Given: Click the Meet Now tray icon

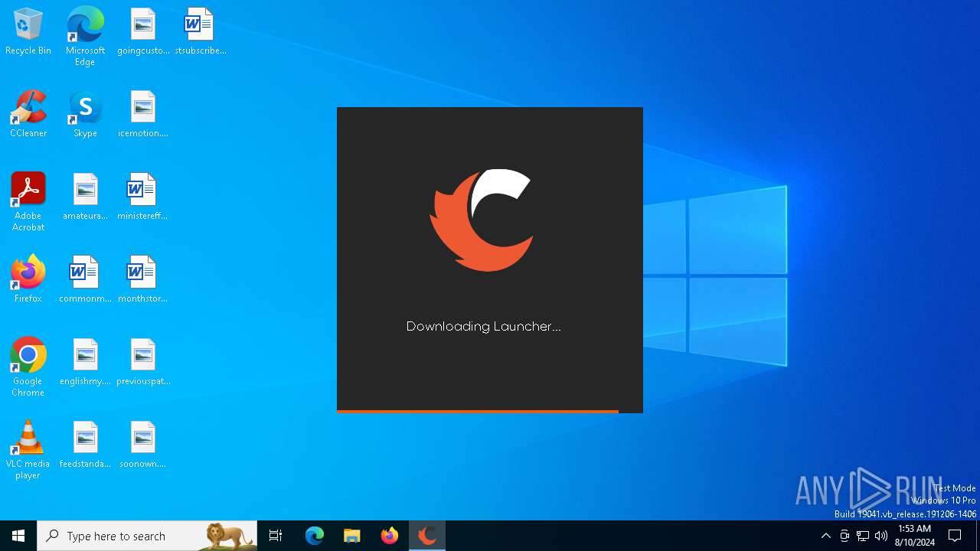Looking at the screenshot, I should [x=844, y=536].
